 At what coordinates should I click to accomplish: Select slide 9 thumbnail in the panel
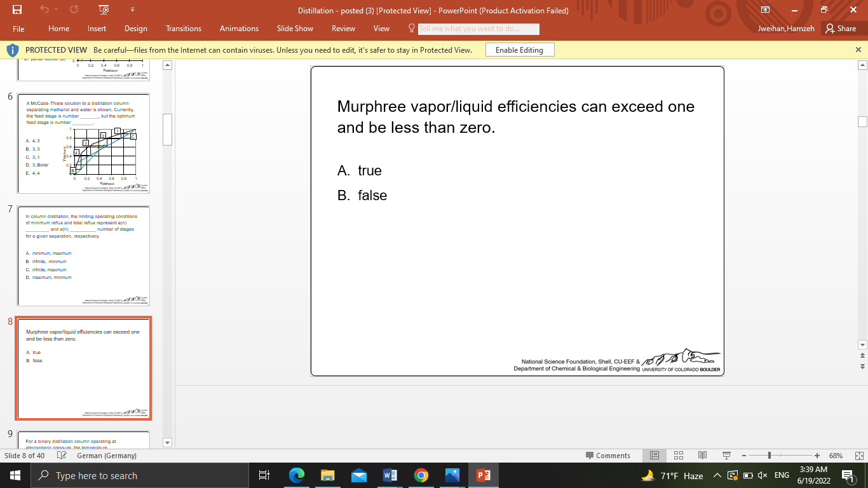pyautogui.click(x=83, y=439)
